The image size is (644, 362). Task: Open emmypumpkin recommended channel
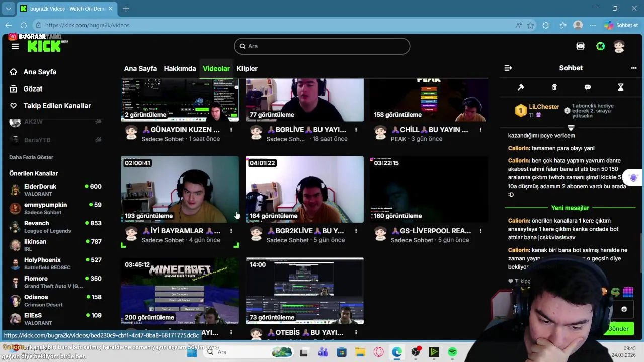[x=55, y=209]
